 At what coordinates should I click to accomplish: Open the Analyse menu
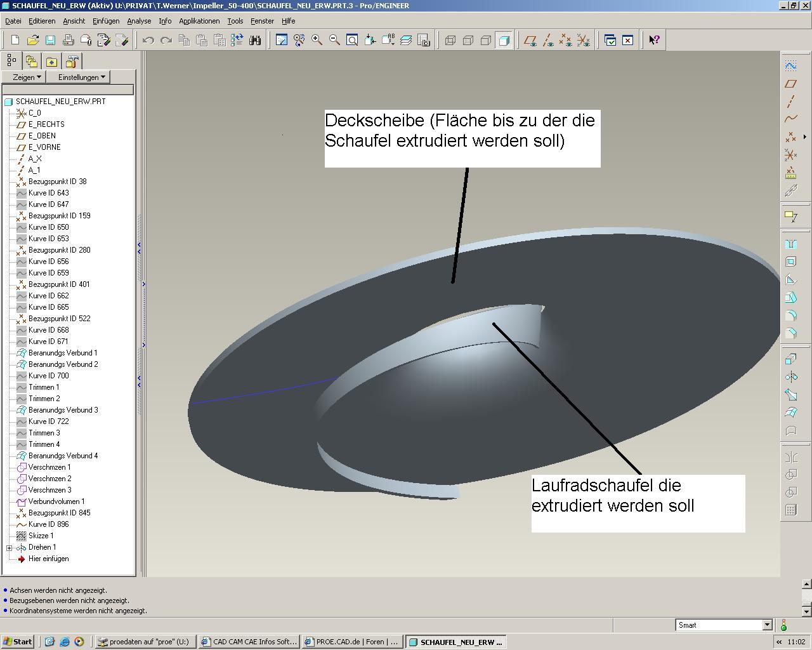click(139, 21)
